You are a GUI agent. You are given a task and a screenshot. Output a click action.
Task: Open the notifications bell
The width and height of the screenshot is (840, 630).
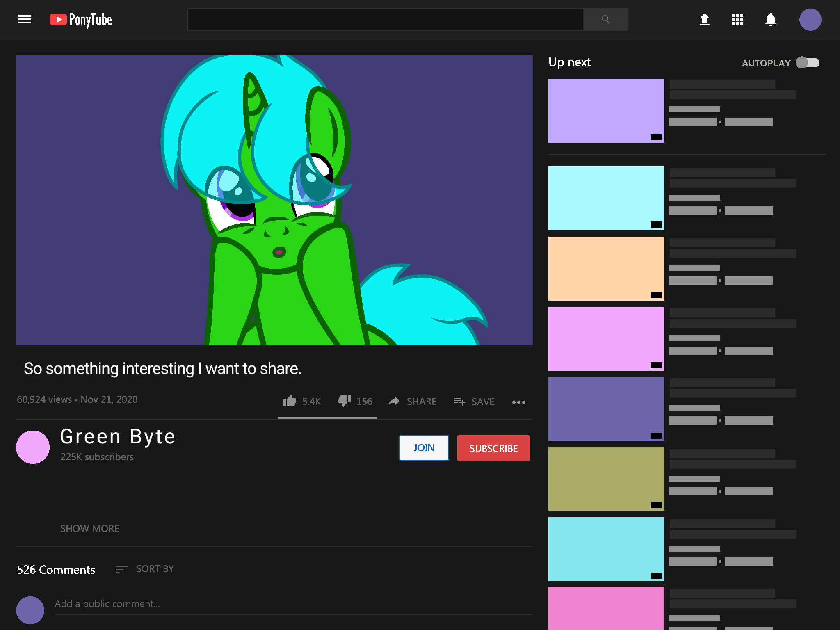pyautogui.click(x=770, y=19)
